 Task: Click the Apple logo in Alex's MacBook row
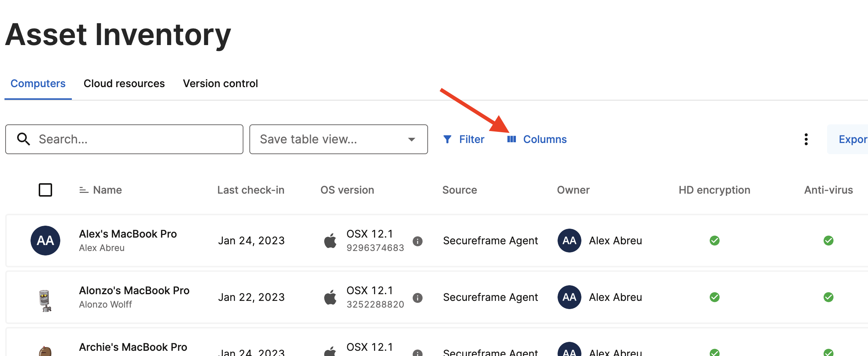(x=330, y=241)
